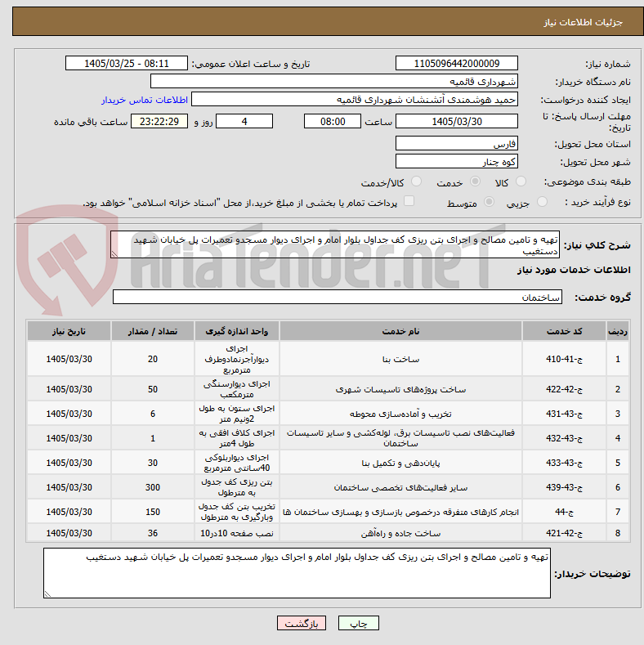Click the buyer name field شهرداری قائمیه

pyautogui.click(x=334, y=82)
